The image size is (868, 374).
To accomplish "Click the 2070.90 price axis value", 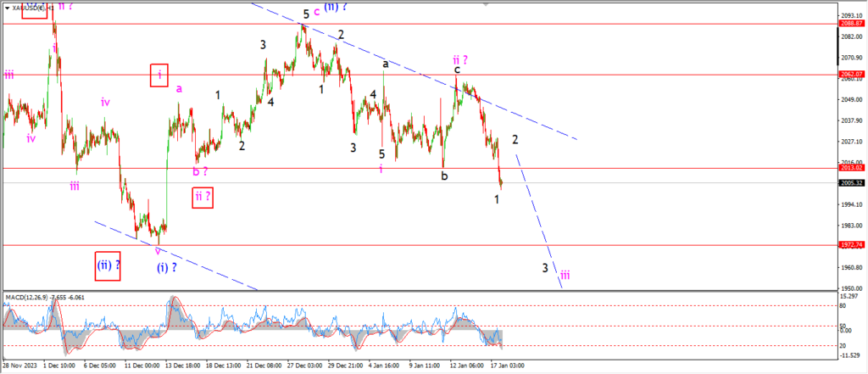I will (x=853, y=58).
